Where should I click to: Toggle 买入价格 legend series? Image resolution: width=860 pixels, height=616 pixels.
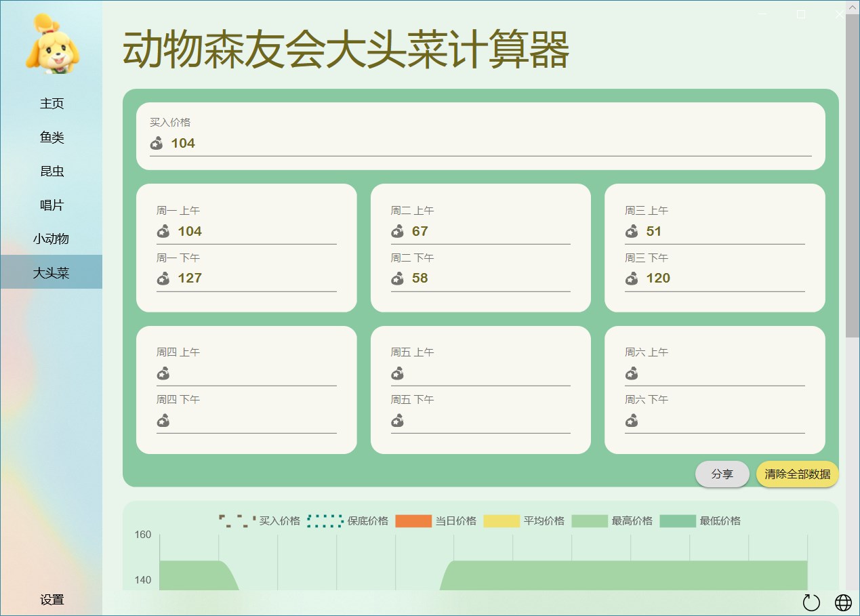260,520
